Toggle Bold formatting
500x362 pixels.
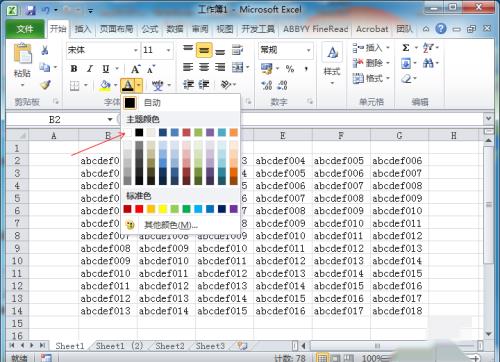(74, 69)
